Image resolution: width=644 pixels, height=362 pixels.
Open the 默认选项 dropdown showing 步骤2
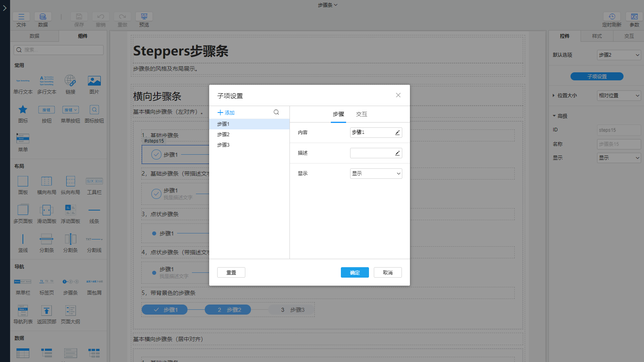[x=618, y=55]
